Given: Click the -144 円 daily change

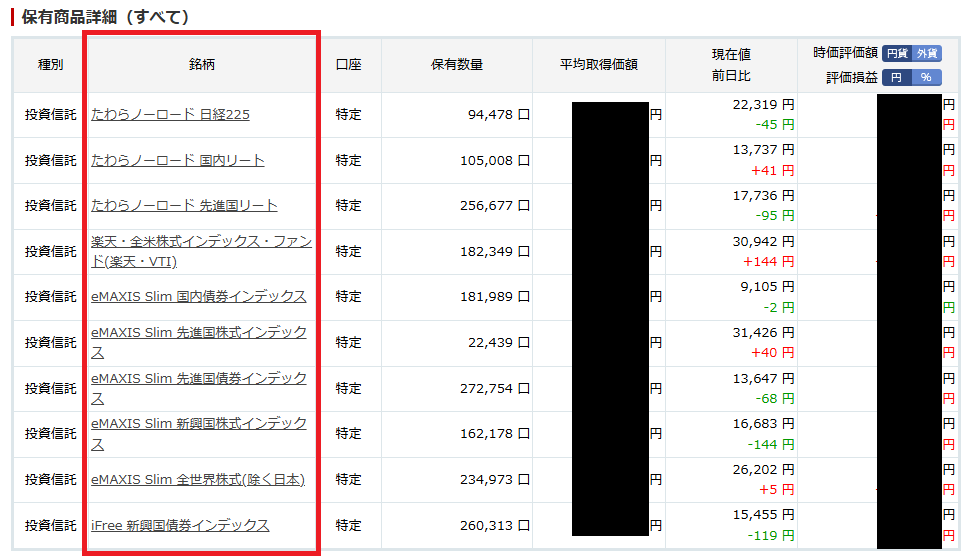Looking at the screenshot, I should click(x=771, y=444).
